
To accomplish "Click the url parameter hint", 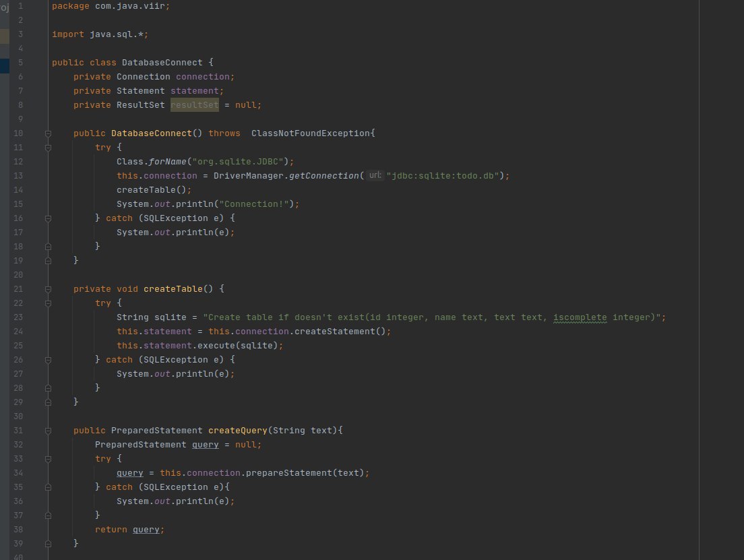I will 375,175.
